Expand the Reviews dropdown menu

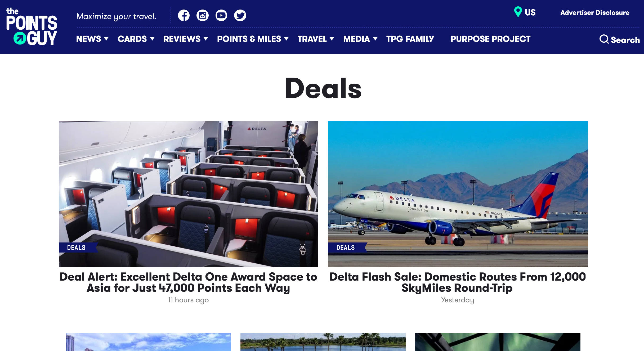(186, 39)
